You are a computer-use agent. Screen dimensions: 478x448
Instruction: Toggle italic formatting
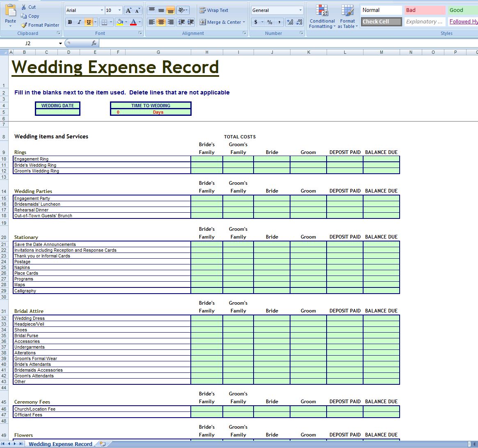coord(79,22)
